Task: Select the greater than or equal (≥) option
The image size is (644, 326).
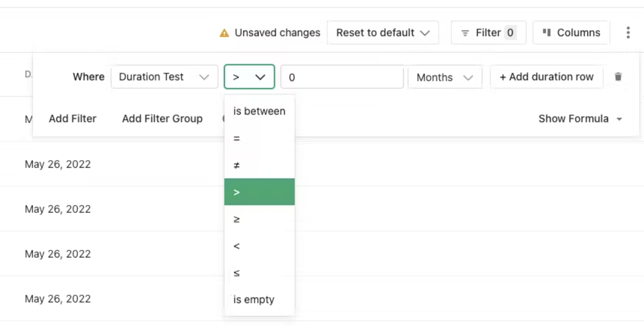Action: tap(259, 219)
